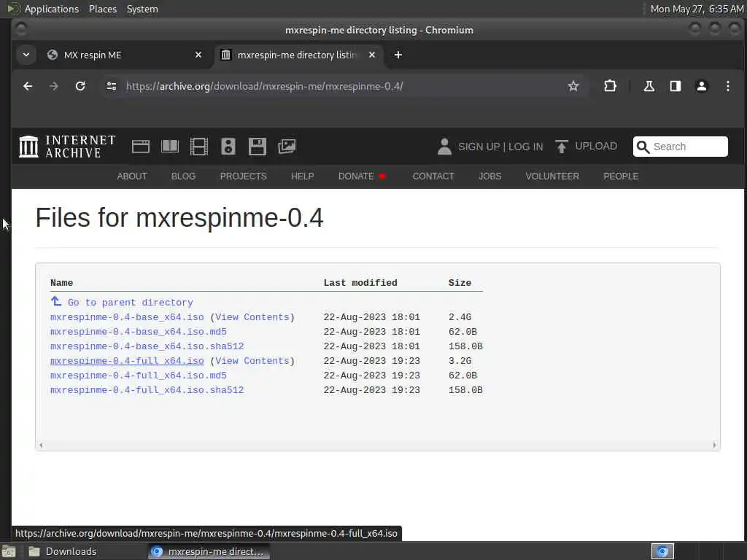747x560 pixels.
Task: Open the Texts book icon
Action: pyautogui.click(x=169, y=147)
